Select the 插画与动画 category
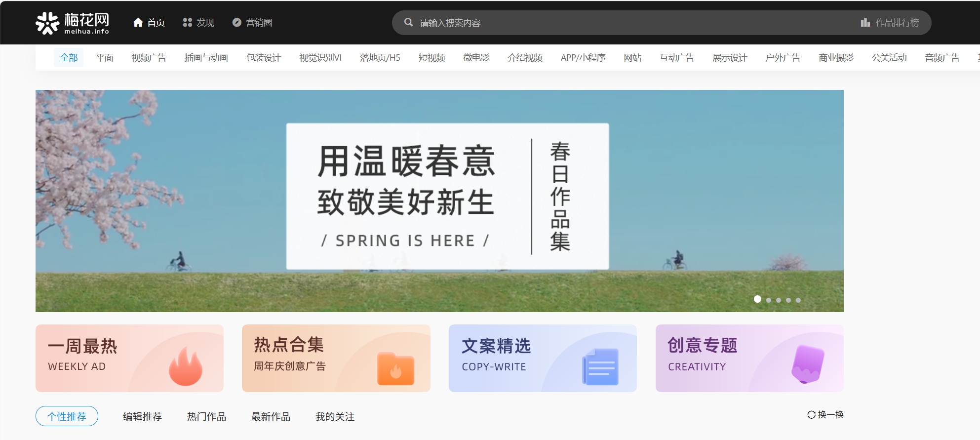This screenshot has height=440, width=980. [206, 58]
